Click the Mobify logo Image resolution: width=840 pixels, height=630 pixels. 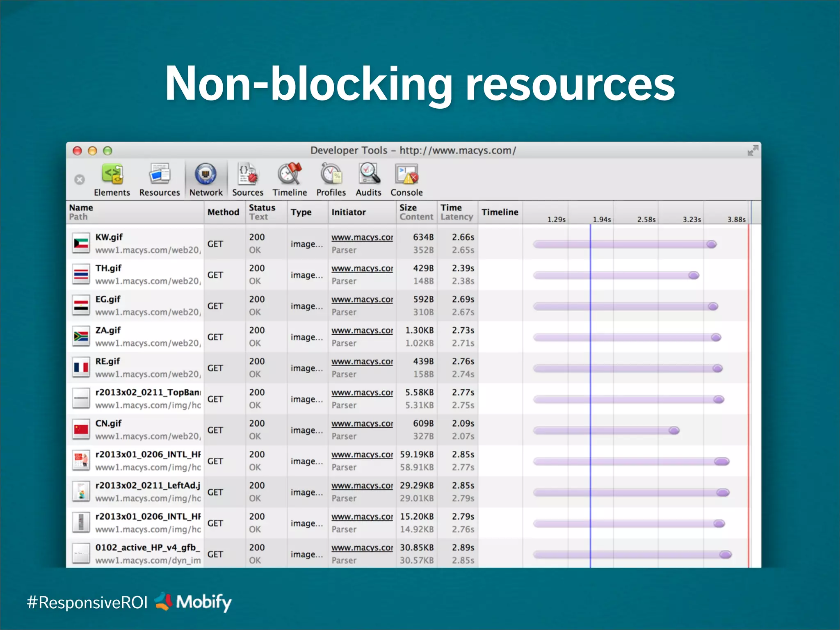(x=193, y=602)
